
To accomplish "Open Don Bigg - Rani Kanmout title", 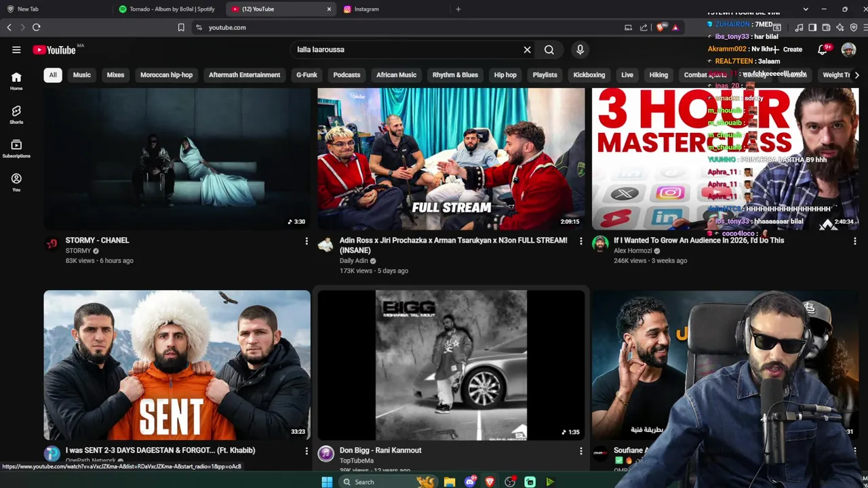I will [x=380, y=450].
